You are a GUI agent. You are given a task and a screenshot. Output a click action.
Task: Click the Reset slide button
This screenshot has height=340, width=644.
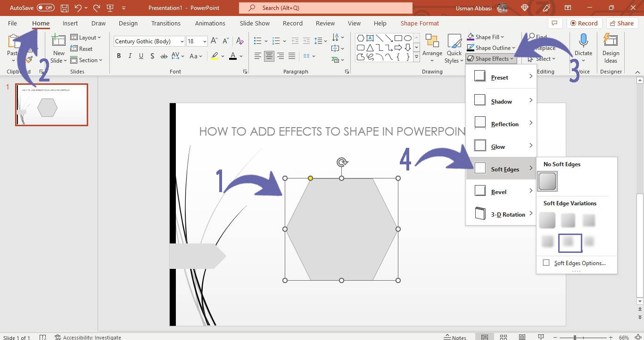pyautogui.click(x=81, y=49)
